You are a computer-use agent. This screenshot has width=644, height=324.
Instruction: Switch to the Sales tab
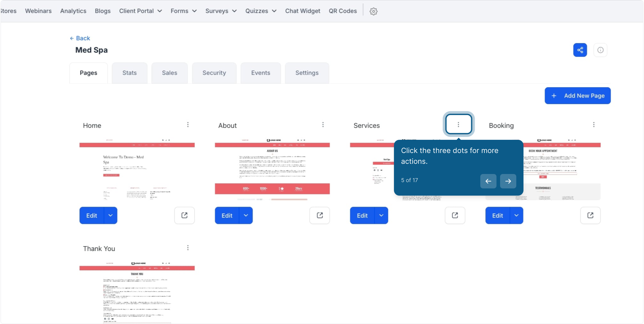pyautogui.click(x=170, y=73)
